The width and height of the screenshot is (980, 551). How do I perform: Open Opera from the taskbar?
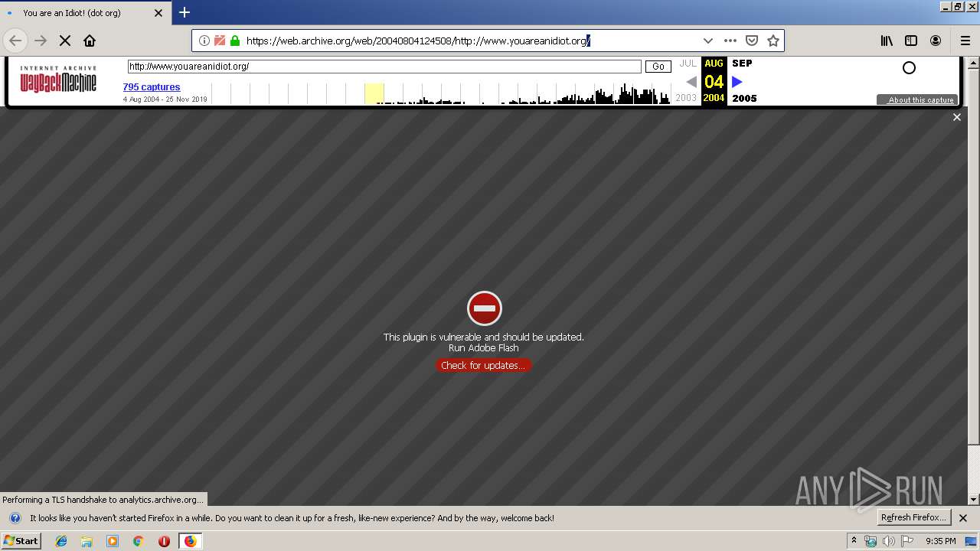[x=164, y=541]
